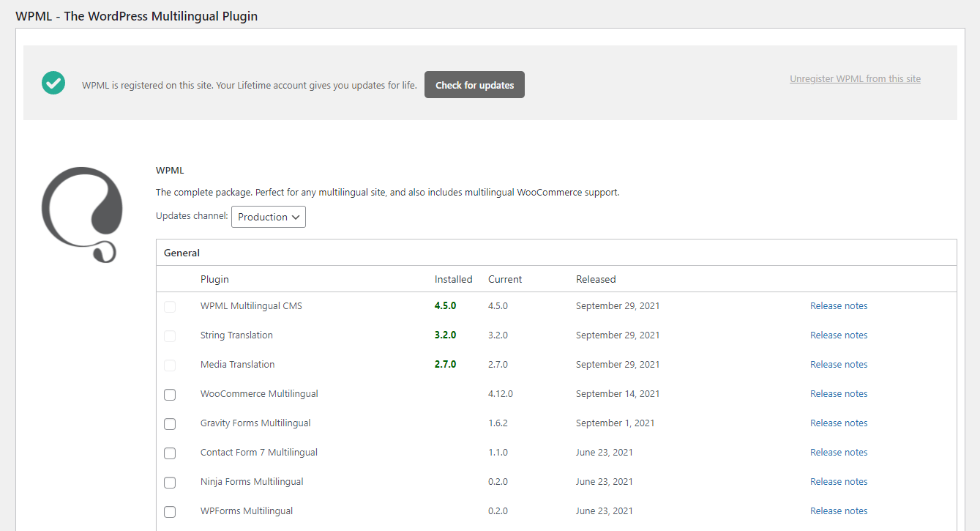980x531 pixels.
Task: View Release notes for WPForms Multilingual
Action: click(839, 511)
